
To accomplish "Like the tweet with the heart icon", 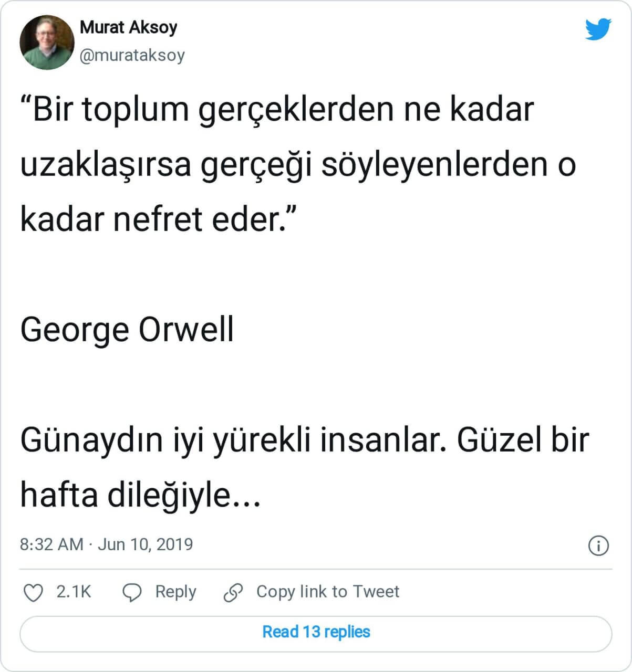I will [34, 593].
